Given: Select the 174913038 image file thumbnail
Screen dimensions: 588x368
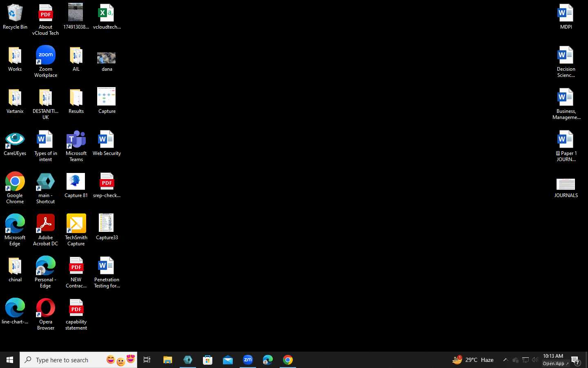Looking at the screenshot, I should pos(76,16).
